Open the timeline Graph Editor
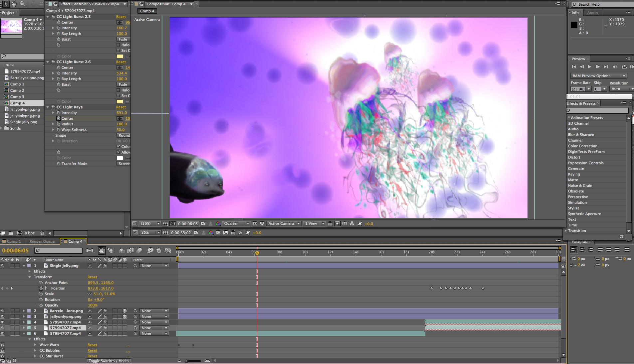This screenshot has width=634, height=364. pos(168,251)
